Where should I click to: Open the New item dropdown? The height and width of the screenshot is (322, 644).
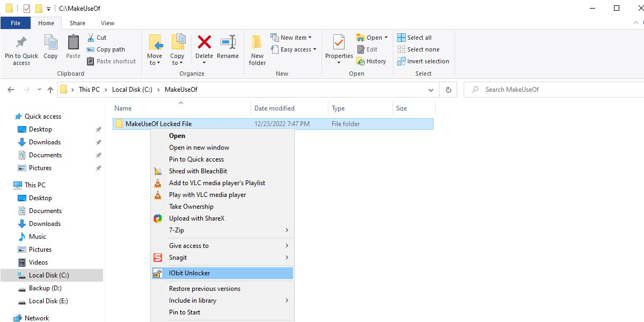click(293, 38)
